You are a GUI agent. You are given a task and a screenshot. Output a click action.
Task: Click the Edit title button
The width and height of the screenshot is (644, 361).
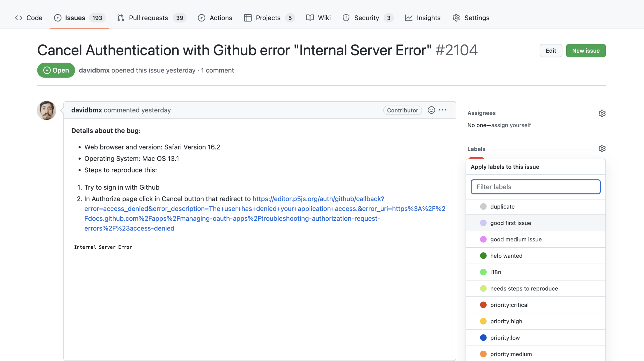point(551,51)
